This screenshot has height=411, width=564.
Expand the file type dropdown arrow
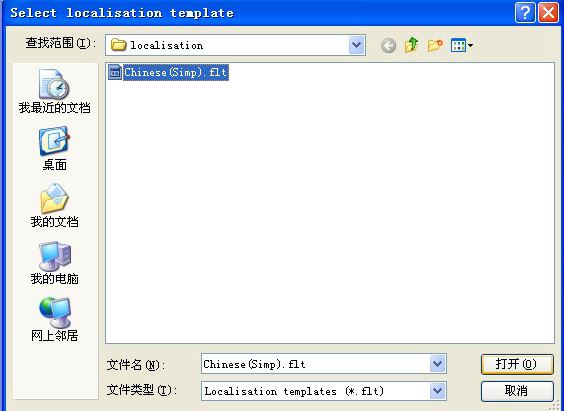point(438,391)
